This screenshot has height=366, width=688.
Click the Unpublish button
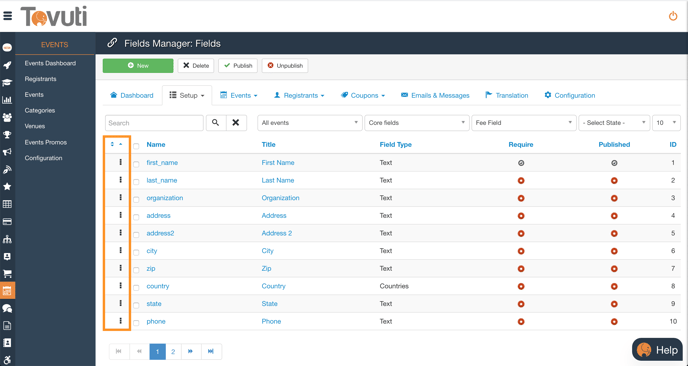(x=285, y=65)
